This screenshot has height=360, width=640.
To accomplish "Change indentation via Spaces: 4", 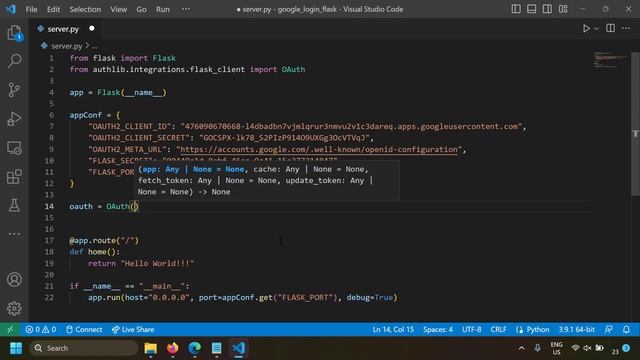I will pyautogui.click(x=438, y=329).
